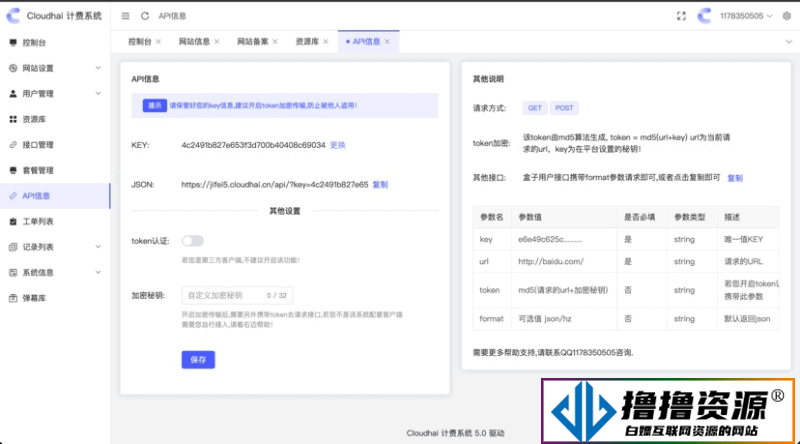Viewport: 800px width, 444px height.
Task: Open the tab list dropdown arrow at far right
Action: click(x=788, y=41)
